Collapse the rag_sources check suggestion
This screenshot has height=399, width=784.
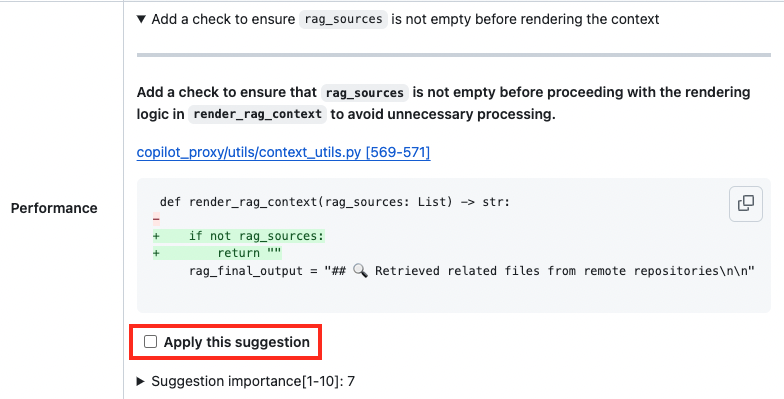[142, 20]
